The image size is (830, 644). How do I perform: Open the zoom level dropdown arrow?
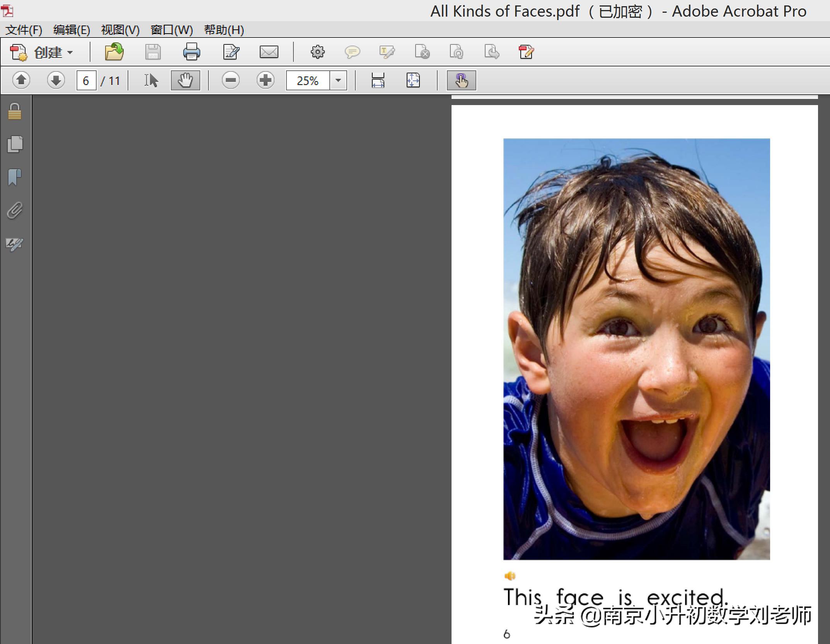[338, 80]
